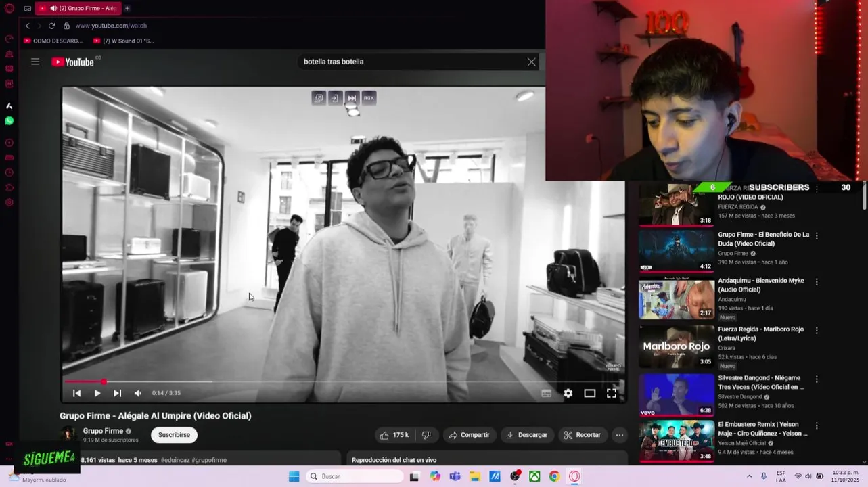
Task: Click the YouTube logo
Action: (72, 62)
